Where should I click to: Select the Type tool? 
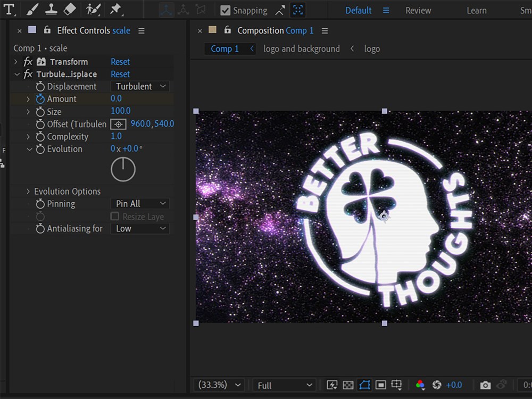pos(10,10)
